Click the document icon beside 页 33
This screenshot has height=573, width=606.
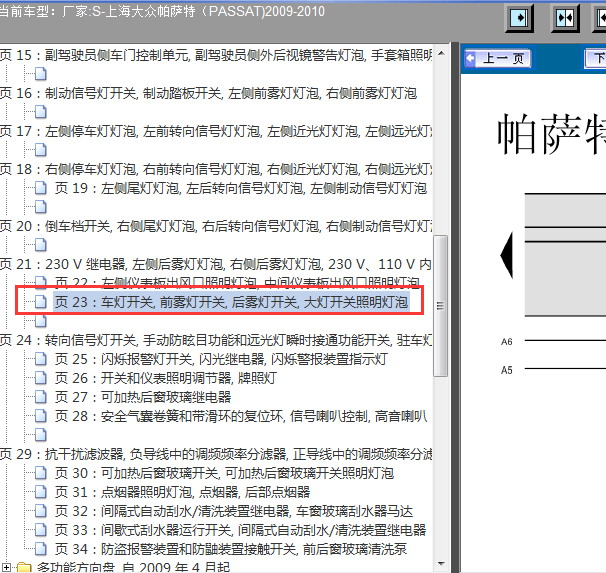(40, 530)
